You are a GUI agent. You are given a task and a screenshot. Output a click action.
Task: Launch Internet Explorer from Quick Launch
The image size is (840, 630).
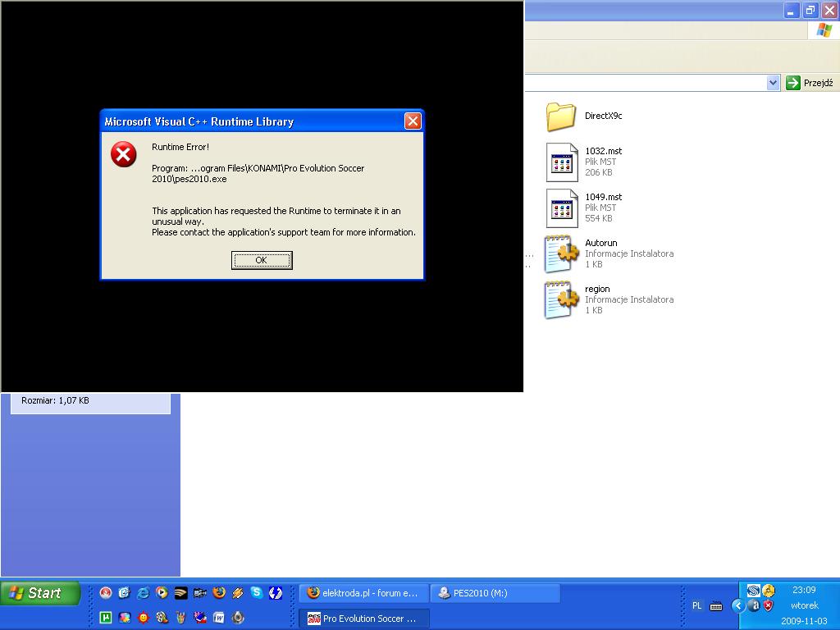click(x=143, y=592)
